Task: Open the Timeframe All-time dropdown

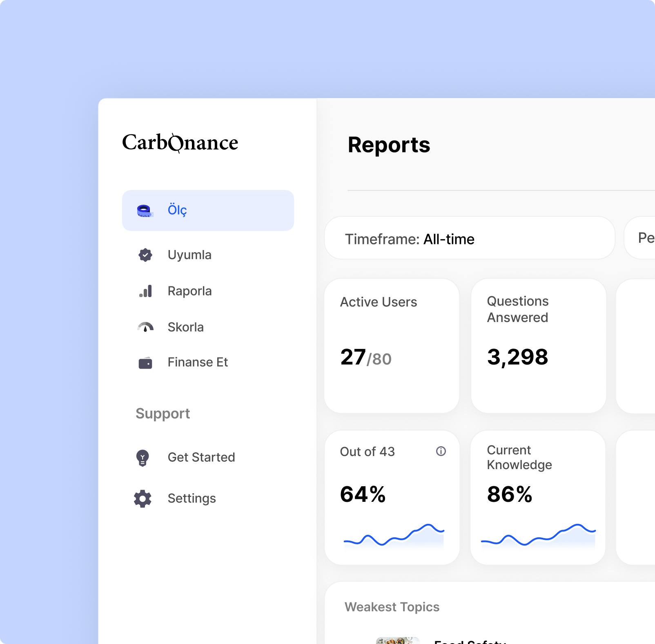Action: (469, 239)
